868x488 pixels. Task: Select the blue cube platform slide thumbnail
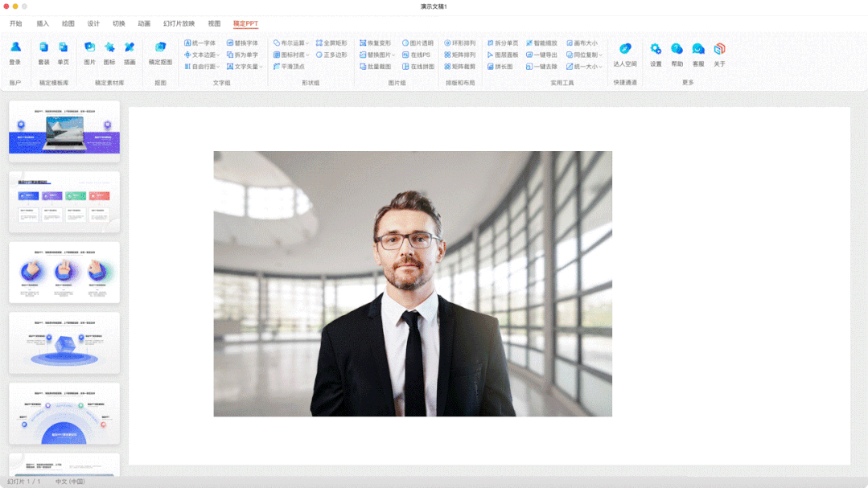[x=64, y=342]
